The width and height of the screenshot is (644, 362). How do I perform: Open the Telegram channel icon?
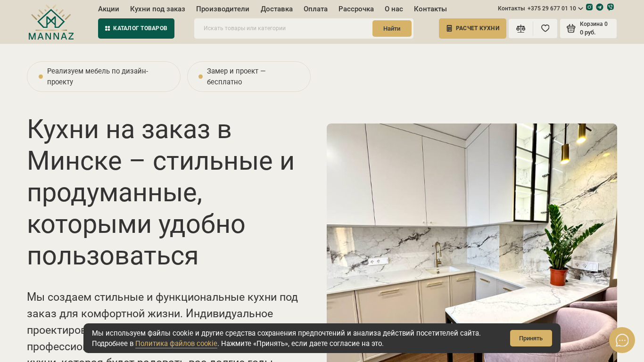point(600,7)
